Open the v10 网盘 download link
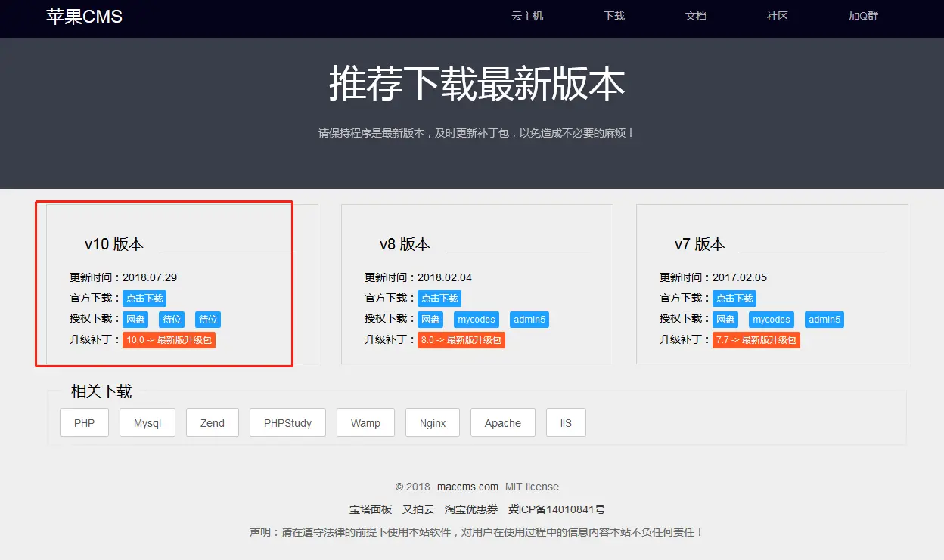The height and width of the screenshot is (560, 944). click(x=135, y=319)
